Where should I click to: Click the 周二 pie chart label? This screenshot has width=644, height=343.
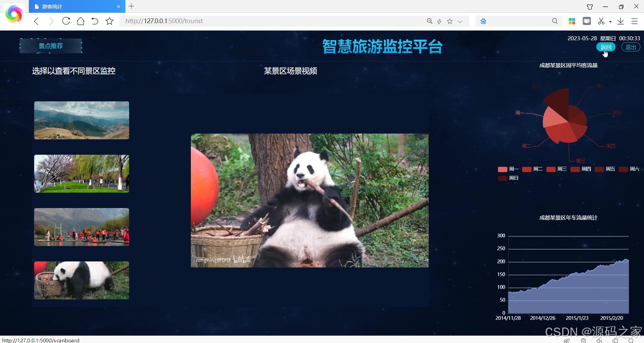click(527, 146)
